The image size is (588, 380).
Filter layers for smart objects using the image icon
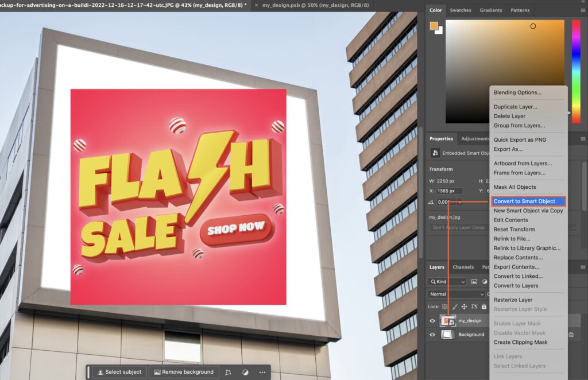474,281
